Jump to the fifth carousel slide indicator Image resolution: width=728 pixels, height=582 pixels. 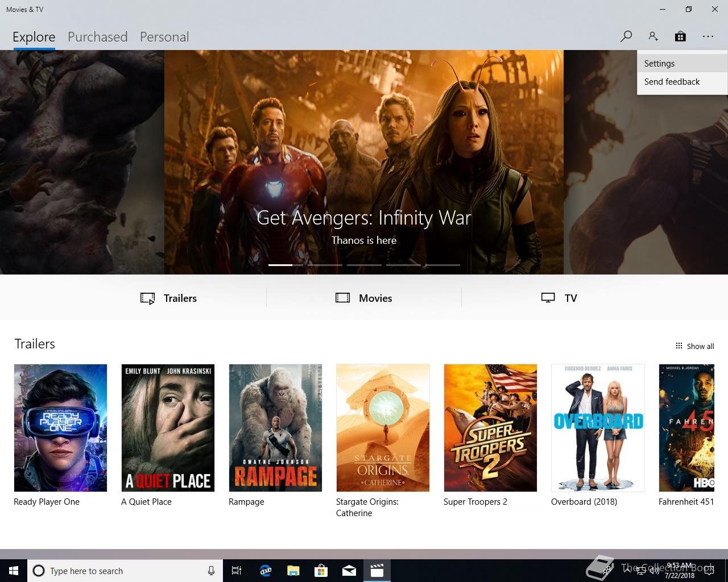pyautogui.click(x=442, y=265)
